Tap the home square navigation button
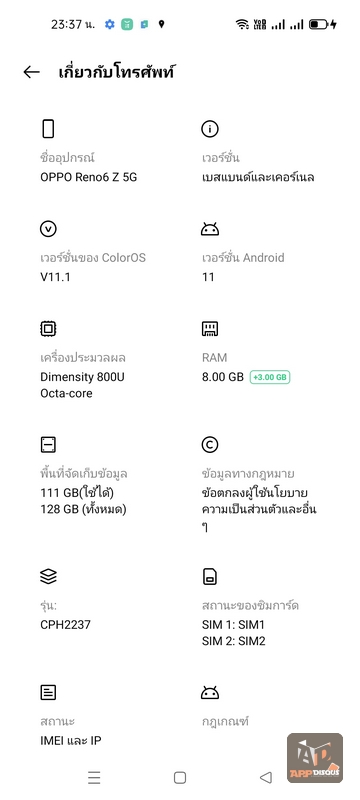360x800 pixels. click(x=179, y=778)
